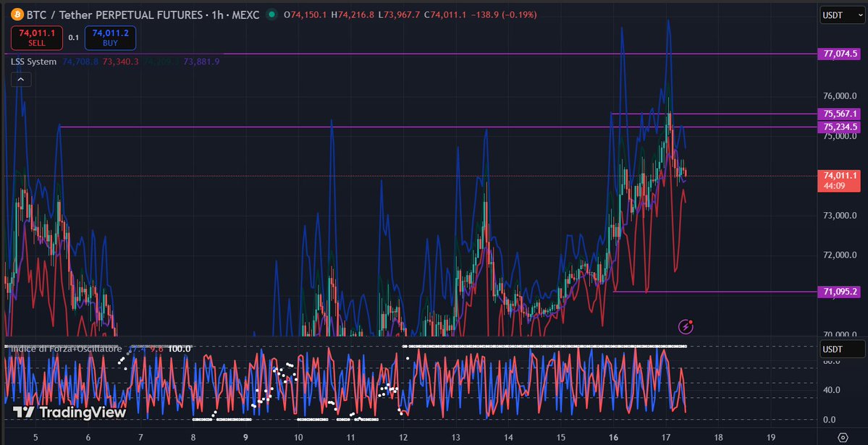Image resolution: width=868 pixels, height=445 pixels.
Task: Click the change value −138.9 (−0.19%)
Action: coord(504,15)
